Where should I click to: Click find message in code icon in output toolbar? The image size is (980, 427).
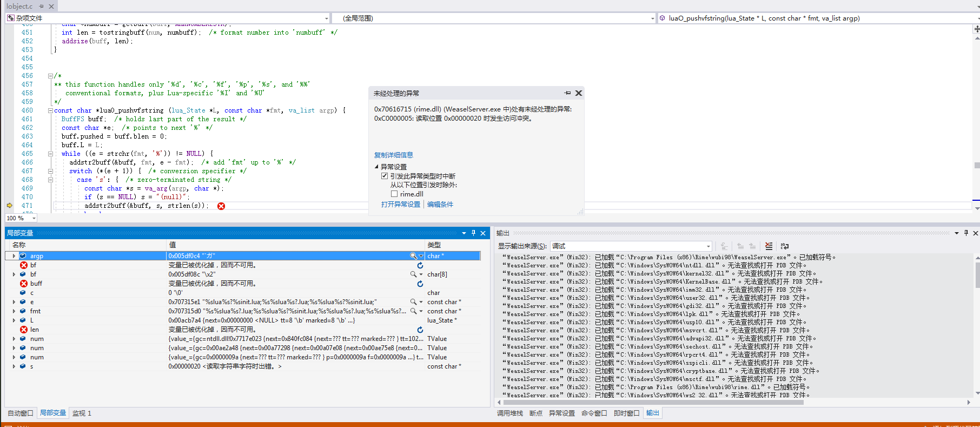[724, 246]
